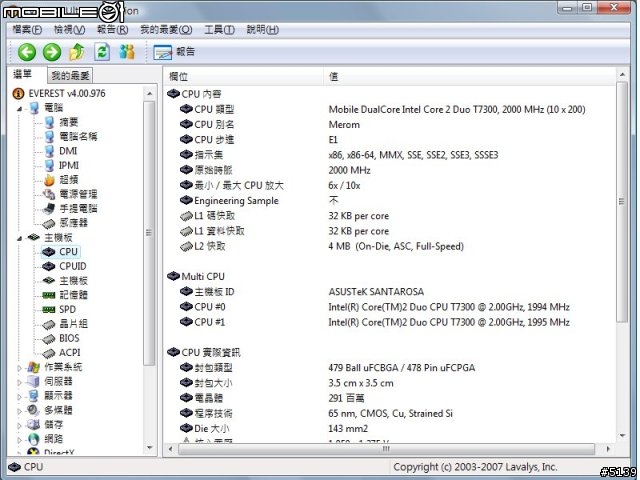Click the CPUID chip icon in tree
Screen dimensions: 640x480
point(49,266)
